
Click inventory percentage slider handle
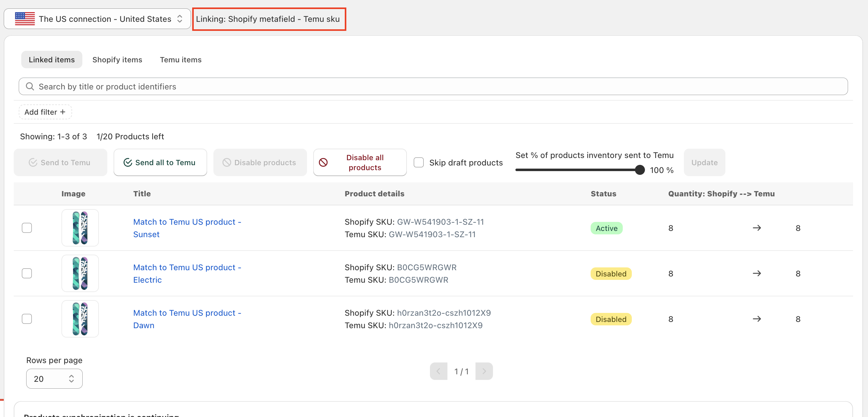640,170
